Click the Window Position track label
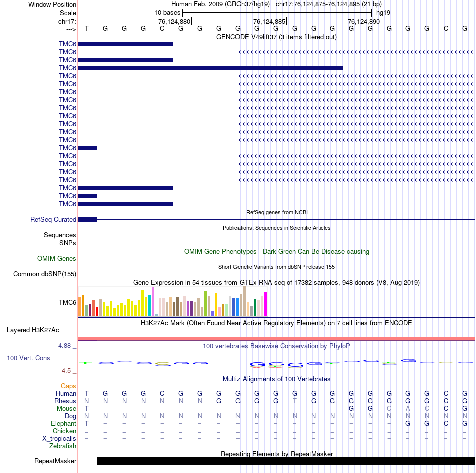The width and height of the screenshot is (476, 473). [x=52, y=4]
